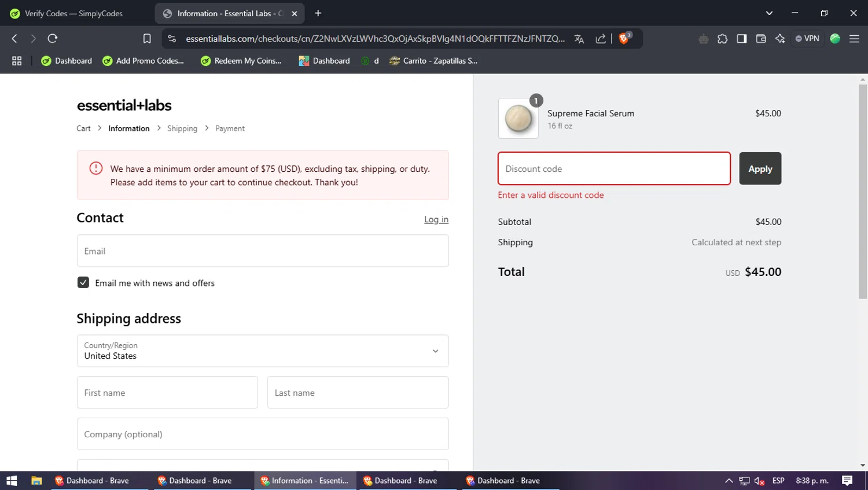The height and width of the screenshot is (490, 868).
Task: Click the 8:38 p. m. clock
Action: tap(812, 481)
